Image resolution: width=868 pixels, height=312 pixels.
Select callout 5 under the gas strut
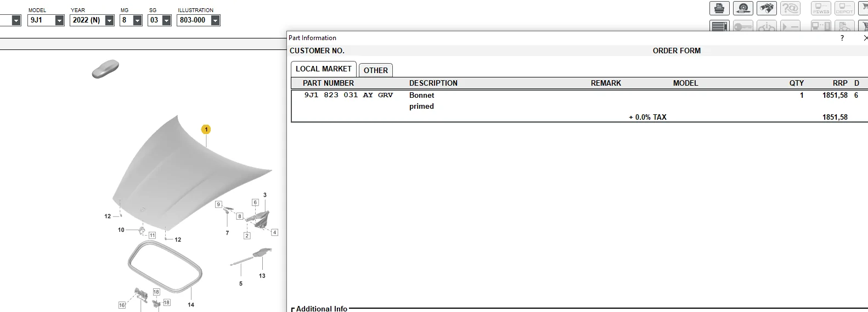[x=241, y=284]
